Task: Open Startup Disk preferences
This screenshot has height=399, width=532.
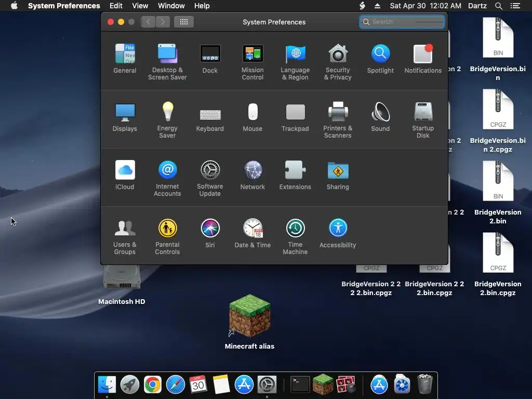Action: pos(423,120)
